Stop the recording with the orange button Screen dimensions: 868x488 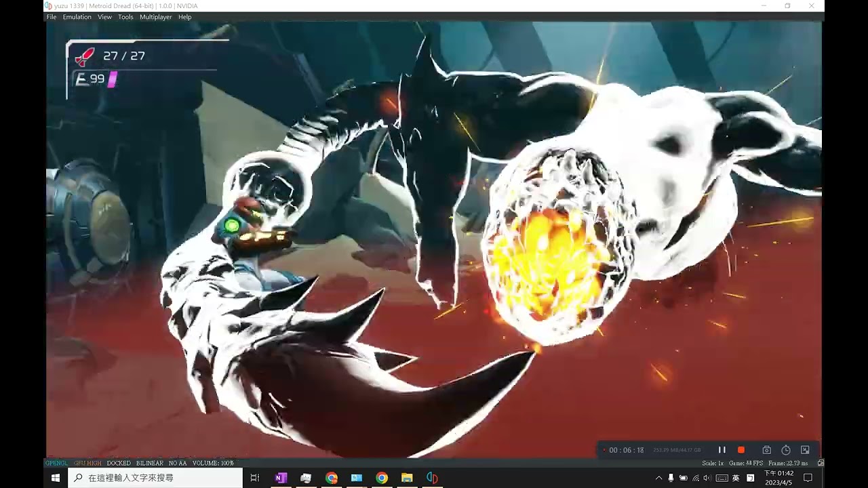(741, 450)
